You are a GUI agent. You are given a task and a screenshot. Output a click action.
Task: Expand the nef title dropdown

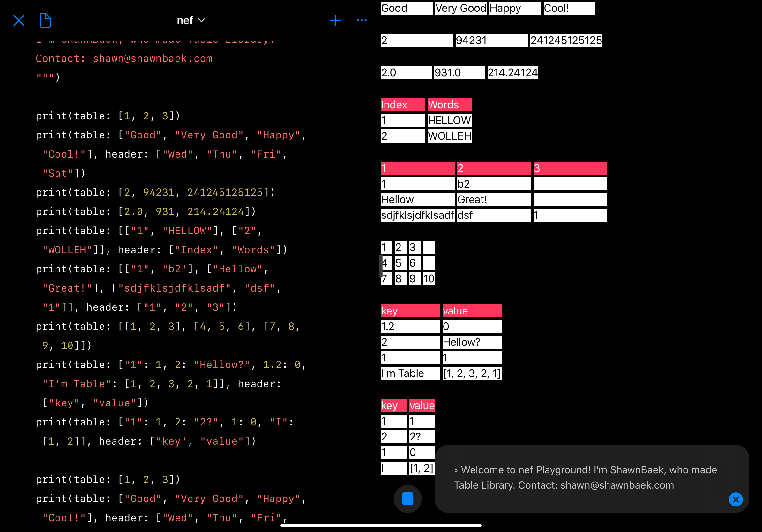click(x=191, y=20)
